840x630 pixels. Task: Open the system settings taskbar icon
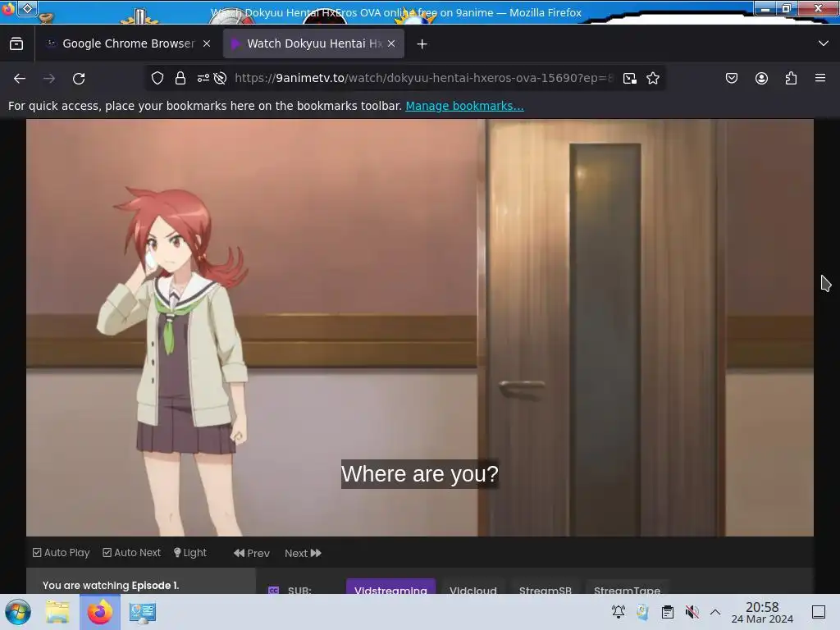[x=143, y=612]
